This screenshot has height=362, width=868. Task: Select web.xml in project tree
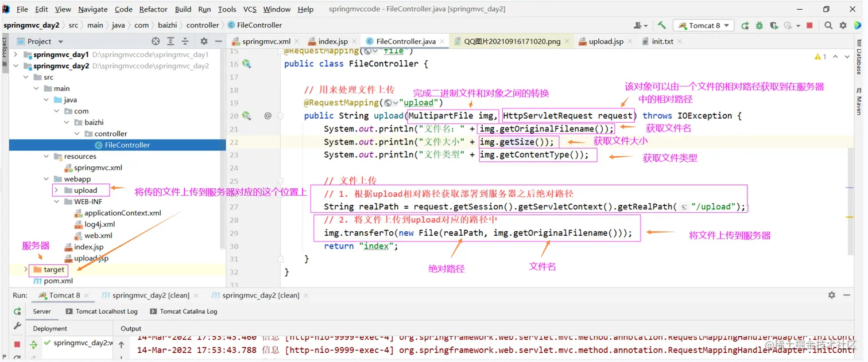(x=94, y=236)
